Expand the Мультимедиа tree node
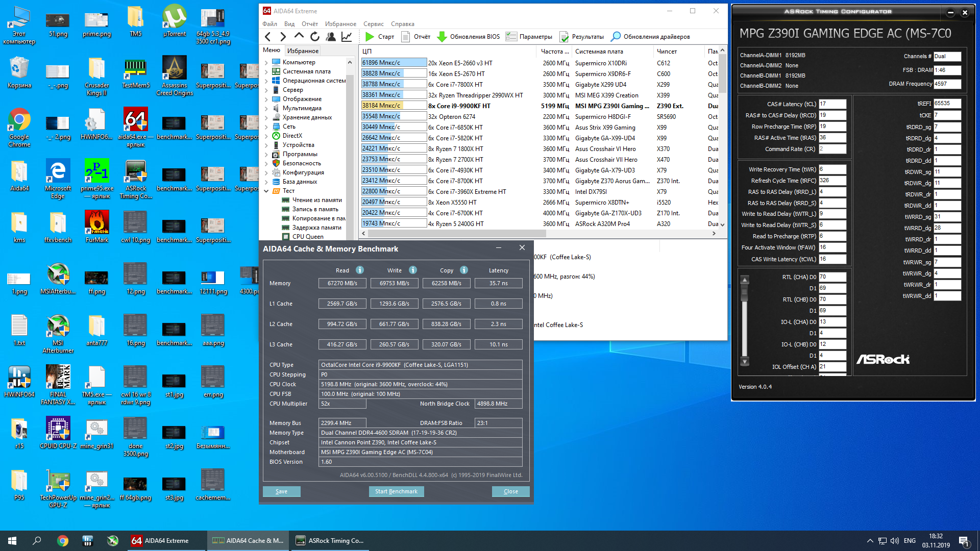Image resolution: width=980 pixels, height=551 pixels. (266, 108)
